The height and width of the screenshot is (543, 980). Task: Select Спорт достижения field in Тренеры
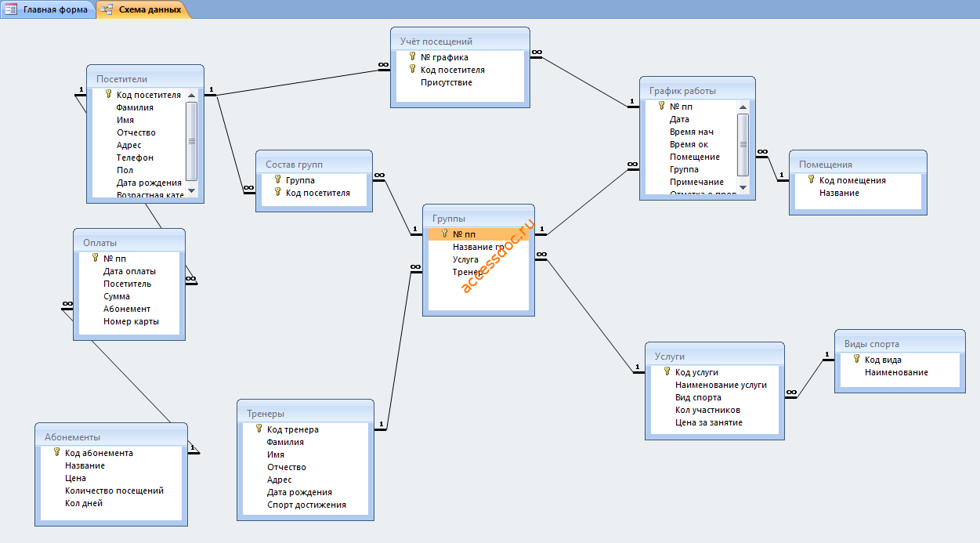pyautogui.click(x=306, y=505)
